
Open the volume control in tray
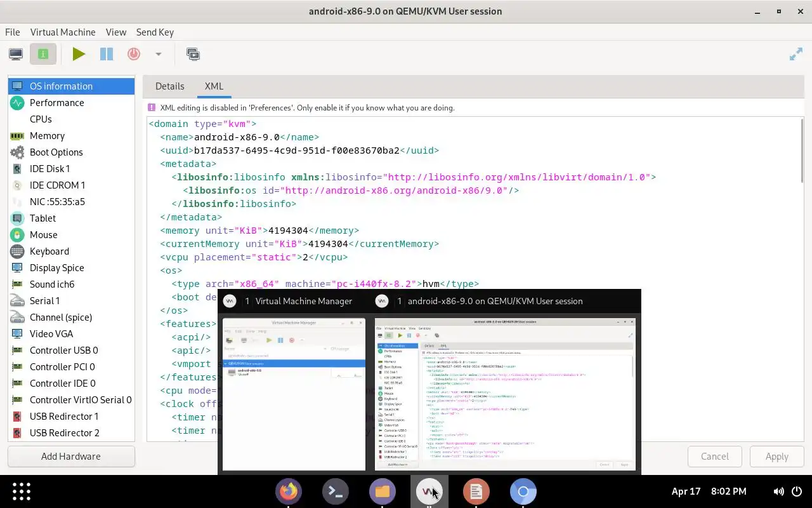click(779, 491)
